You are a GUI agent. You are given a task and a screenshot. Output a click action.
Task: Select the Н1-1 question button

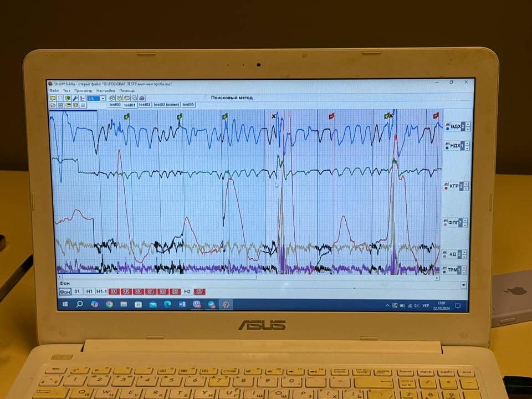[101, 291]
